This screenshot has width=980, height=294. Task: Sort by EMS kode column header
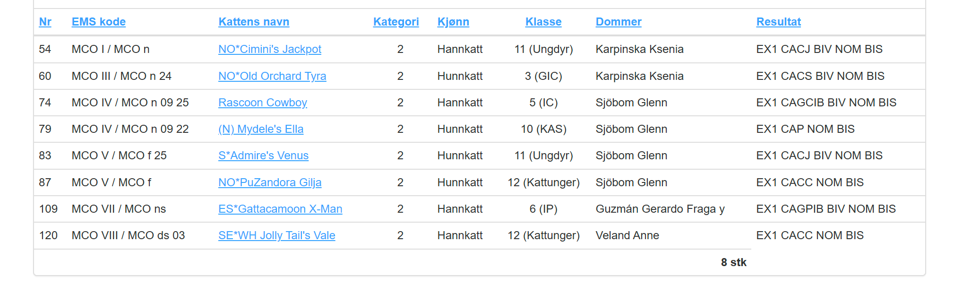click(x=98, y=22)
